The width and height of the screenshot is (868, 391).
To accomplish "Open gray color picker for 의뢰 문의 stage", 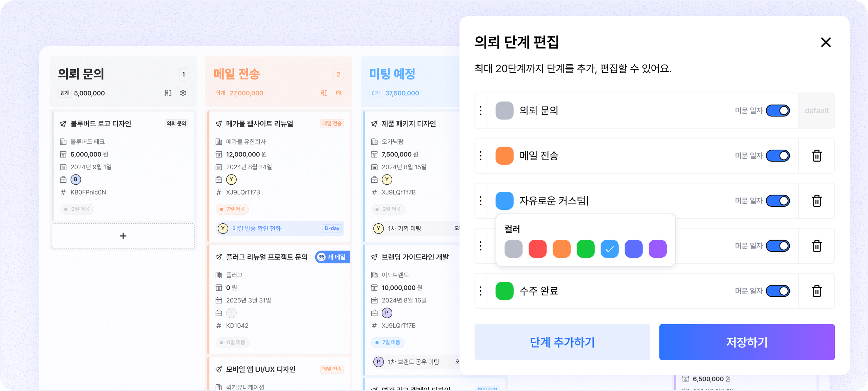I will tap(504, 110).
